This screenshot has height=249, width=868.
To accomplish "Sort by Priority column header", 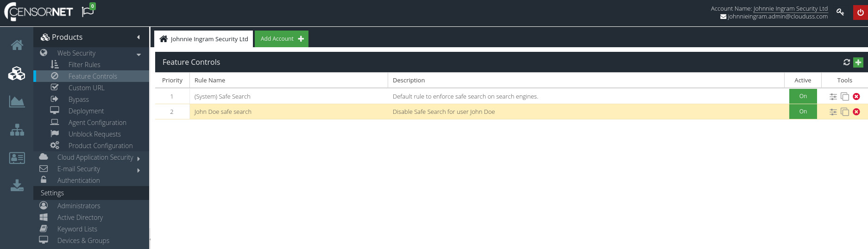I will (x=172, y=80).
